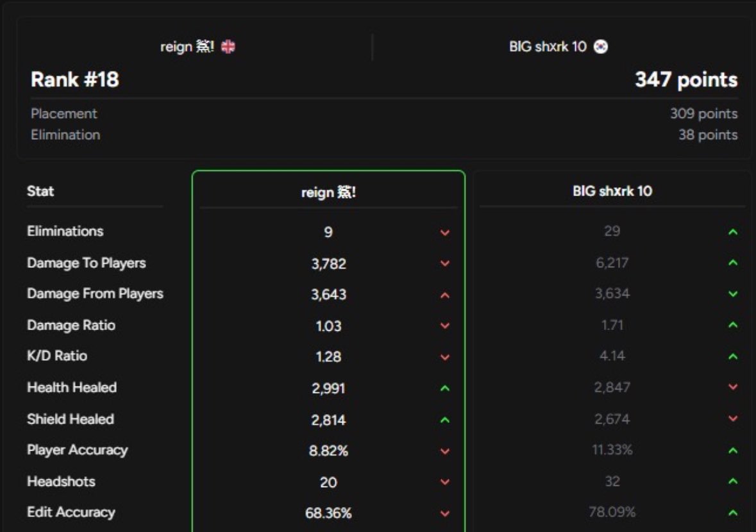Click the Elimination label in the summary

coord(65,135)
